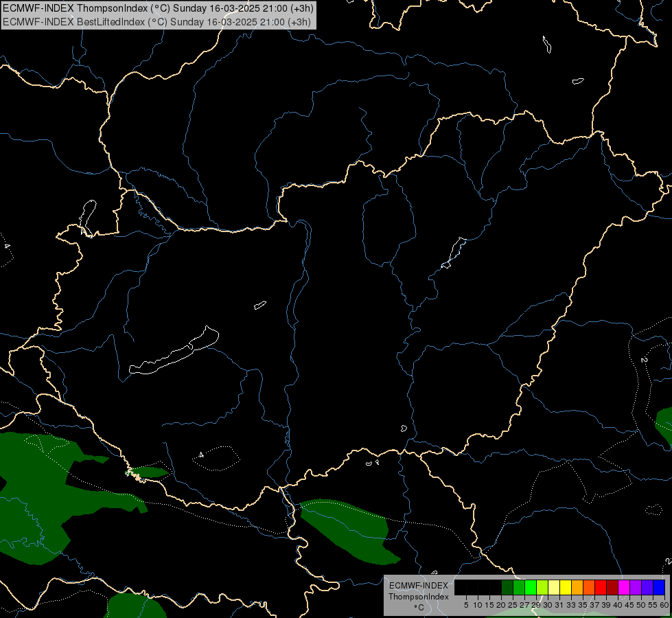Select the magenta 40-45 legend swatch
672x618 pixels.
click(x=624, y=588)
